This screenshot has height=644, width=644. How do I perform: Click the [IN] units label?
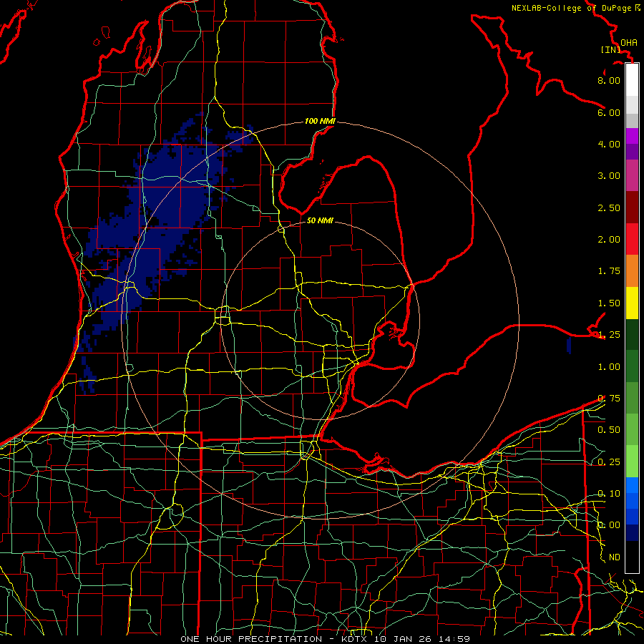point(610,49)
